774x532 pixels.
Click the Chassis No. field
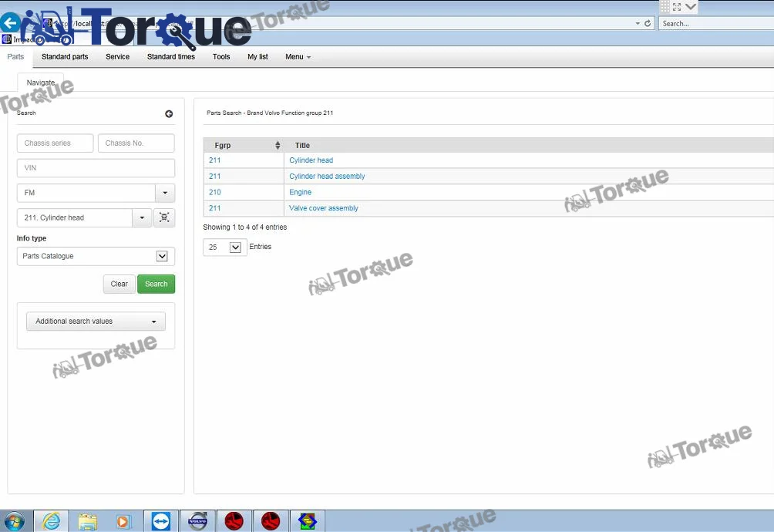136,143
